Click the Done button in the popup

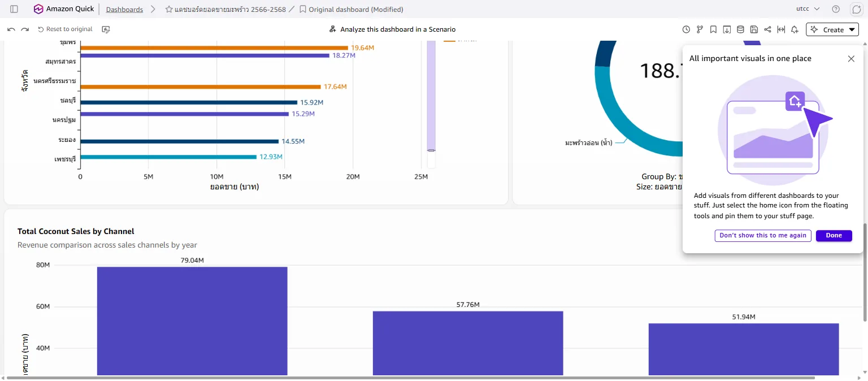834,236
